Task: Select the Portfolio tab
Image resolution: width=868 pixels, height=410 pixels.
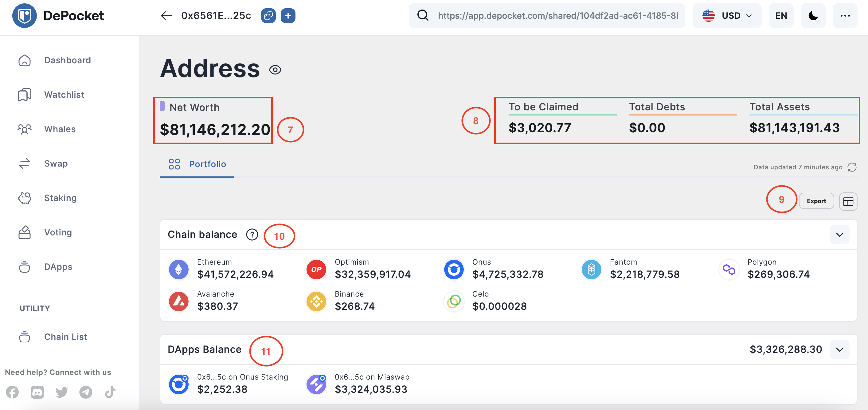Action: tap(197, 164)
